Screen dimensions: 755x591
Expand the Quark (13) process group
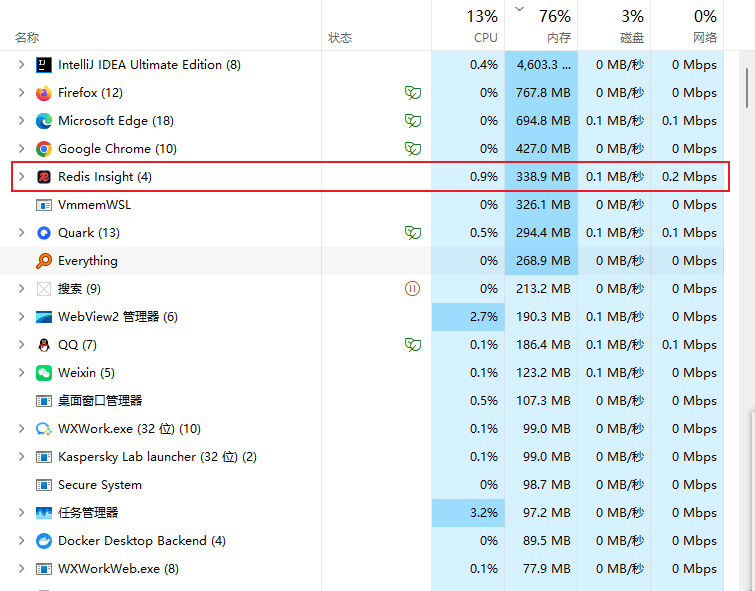pos(21,233)
